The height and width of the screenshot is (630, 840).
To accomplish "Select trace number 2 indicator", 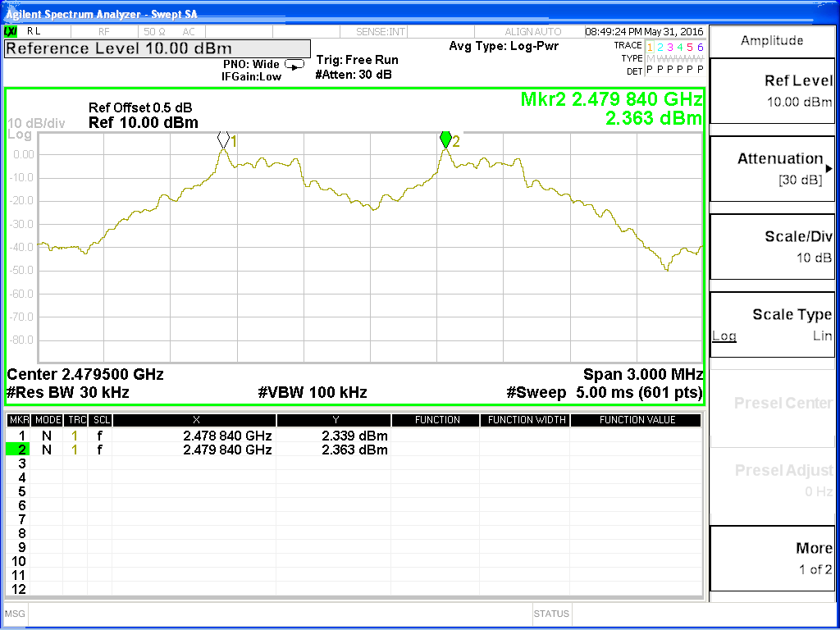I will (660, 47).
